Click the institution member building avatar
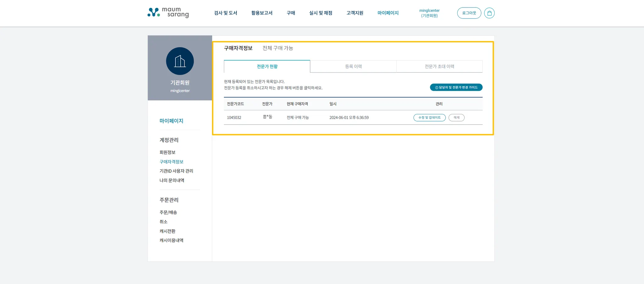The image size is (644, 284). click(180, 61)
